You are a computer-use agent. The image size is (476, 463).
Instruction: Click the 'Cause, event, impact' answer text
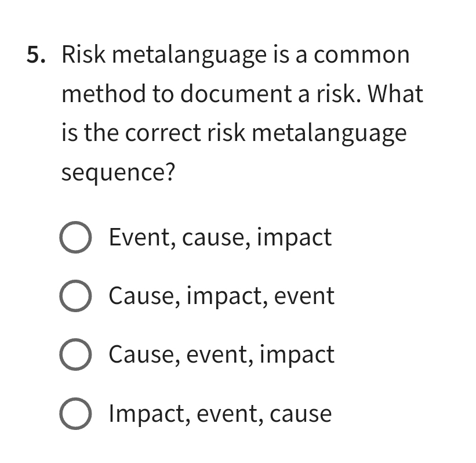[221, 355]
